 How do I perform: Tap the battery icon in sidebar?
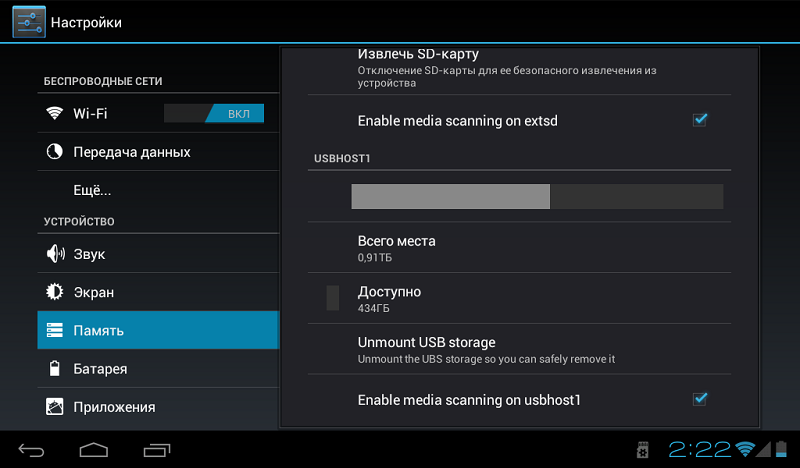tap(55, 369)
